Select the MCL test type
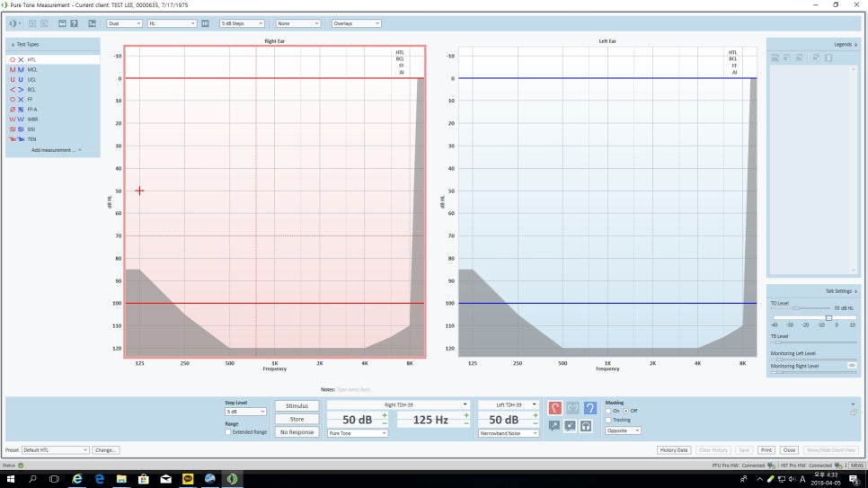 point(53,69)
